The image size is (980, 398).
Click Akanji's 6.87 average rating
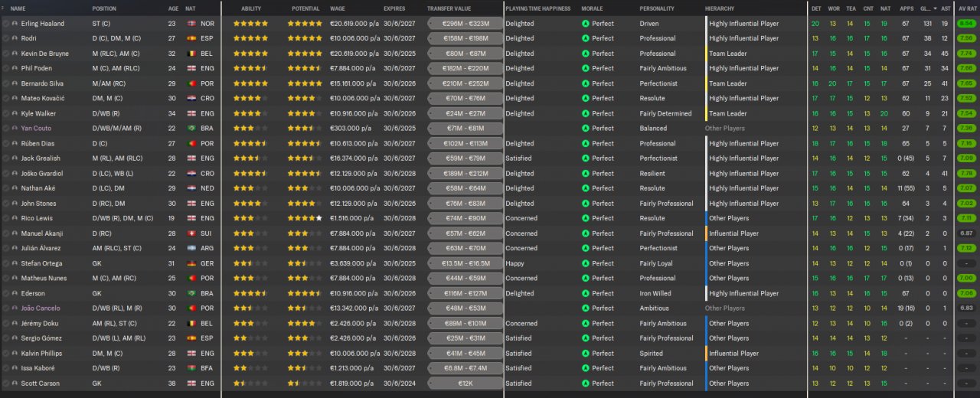[966, 233]
